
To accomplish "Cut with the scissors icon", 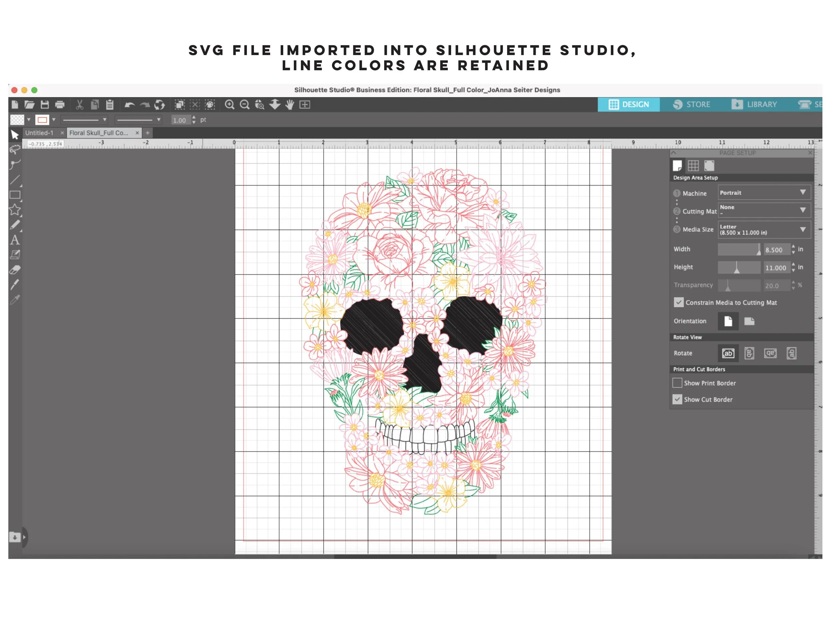I will [80, 105].
